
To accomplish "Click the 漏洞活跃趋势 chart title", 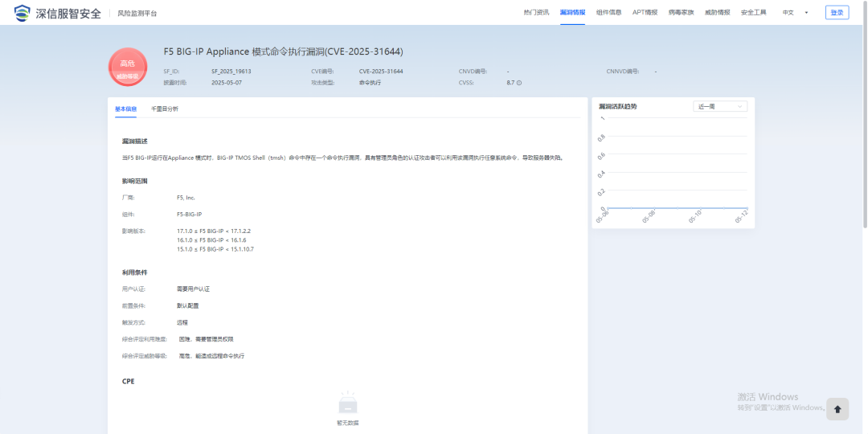I will 618,106.
